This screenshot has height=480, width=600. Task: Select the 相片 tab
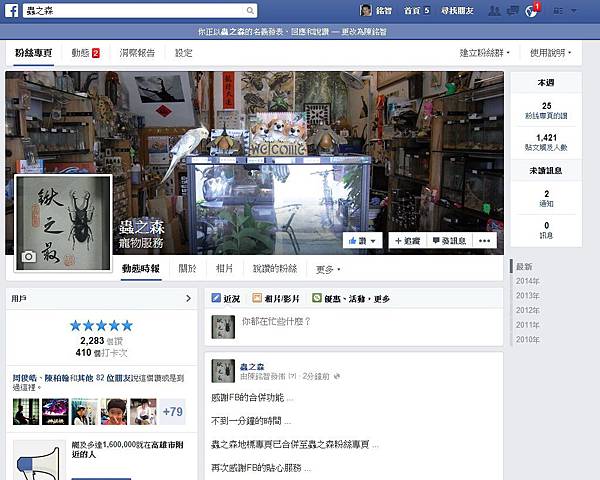[x=224, y=269]
